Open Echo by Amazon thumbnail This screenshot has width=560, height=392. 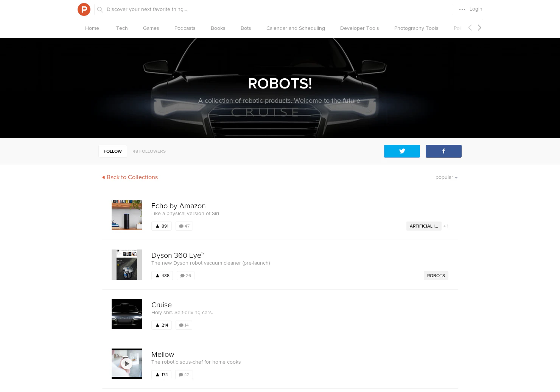[x=127, y=215]
